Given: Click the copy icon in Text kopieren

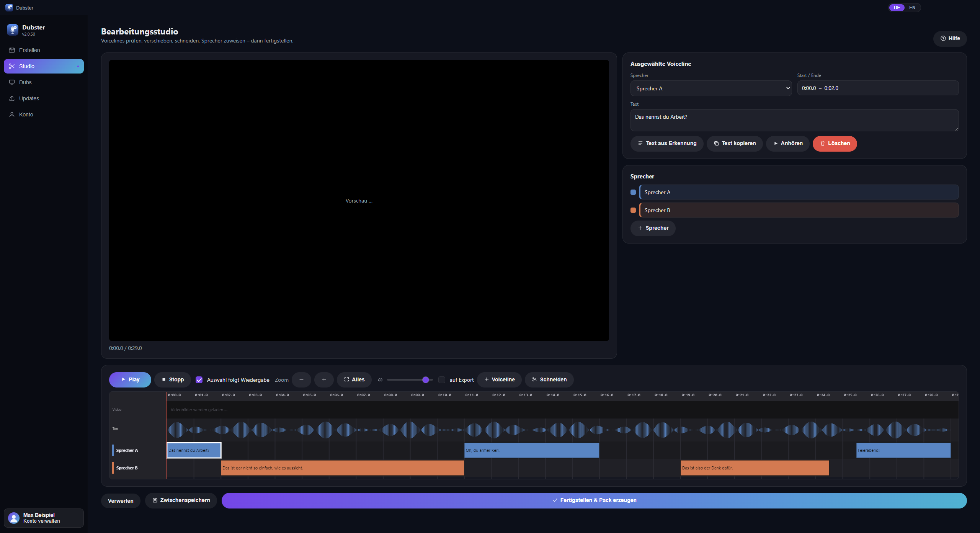Looking at the screenshot, I should tap(716, 144).
